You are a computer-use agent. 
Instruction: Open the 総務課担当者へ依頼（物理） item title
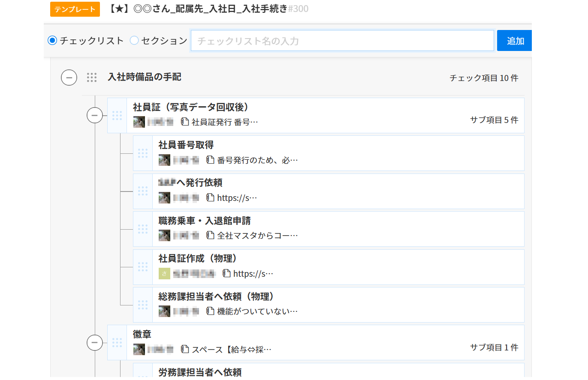click(x=216, y=296)
